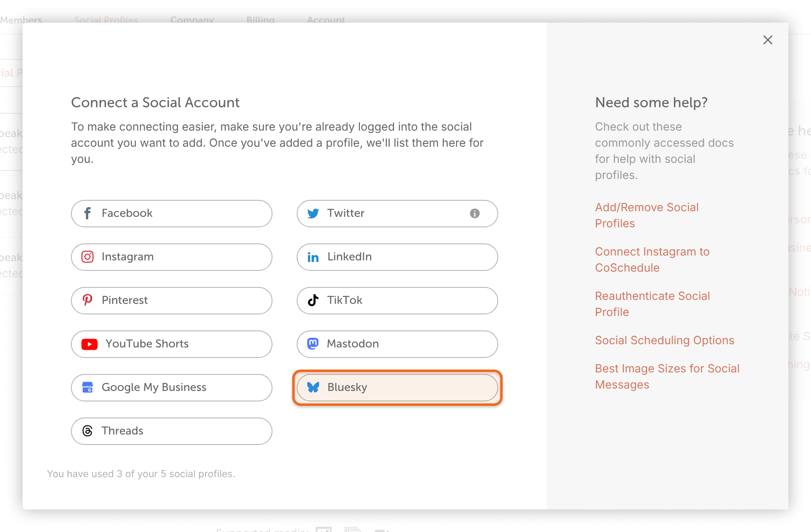Click the Mastodon logo icon
The width and height of the screenshot is (811, 532).
click(x=313, y=344)
